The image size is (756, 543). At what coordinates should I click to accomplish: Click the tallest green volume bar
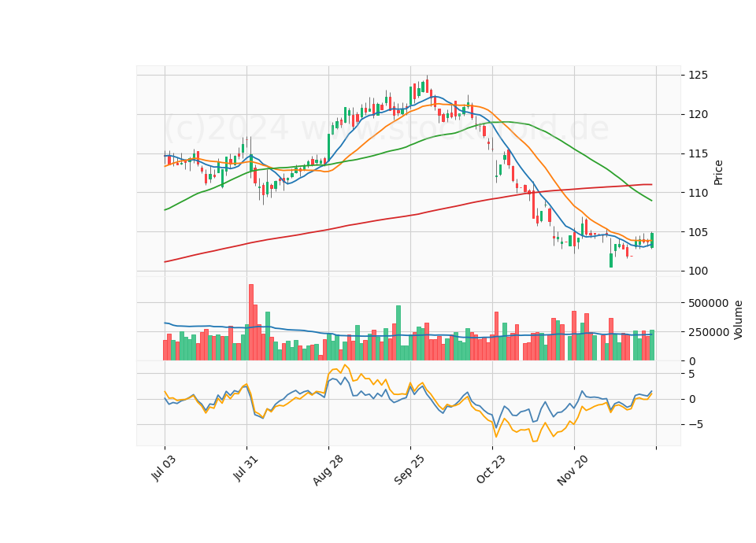398,333
